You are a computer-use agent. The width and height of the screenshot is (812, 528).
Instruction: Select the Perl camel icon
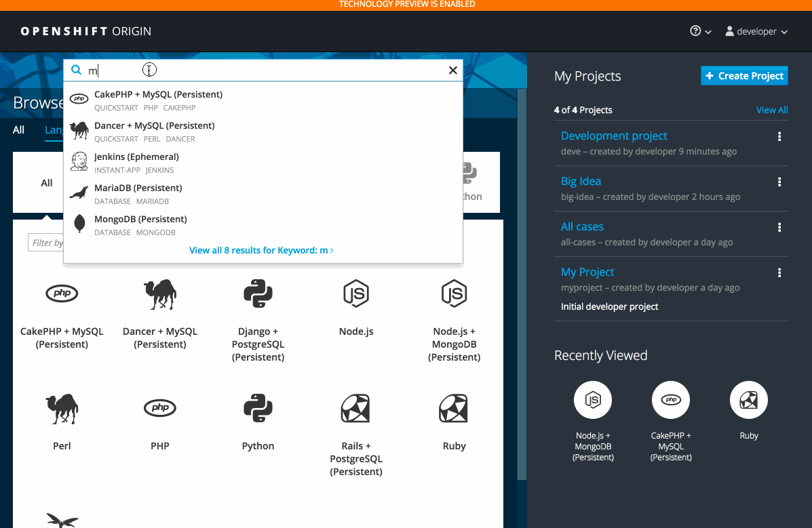coord(61,408)
